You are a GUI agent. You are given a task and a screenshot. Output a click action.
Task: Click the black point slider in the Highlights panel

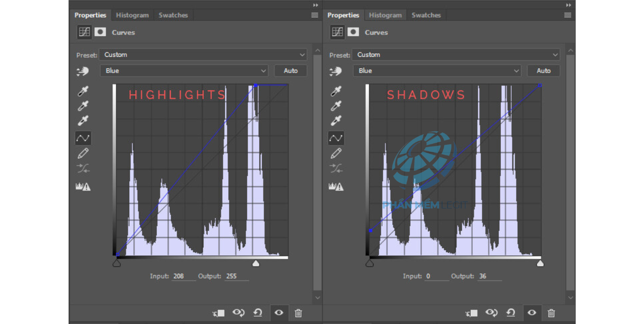click(x=117, y=263)
